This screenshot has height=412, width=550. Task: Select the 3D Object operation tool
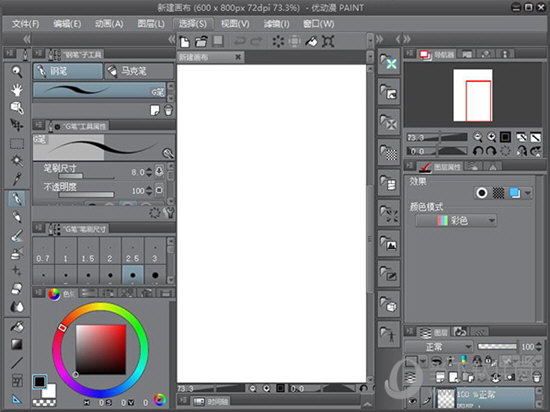[x=16, y=108]
